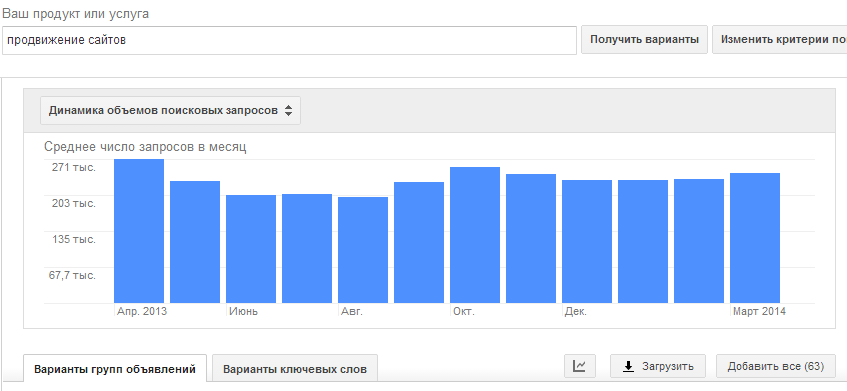The width and height of the screenshot is (847, 391).
Task: Click the chart view icon button
Action: pyautogui.click(x=580, y=366)
